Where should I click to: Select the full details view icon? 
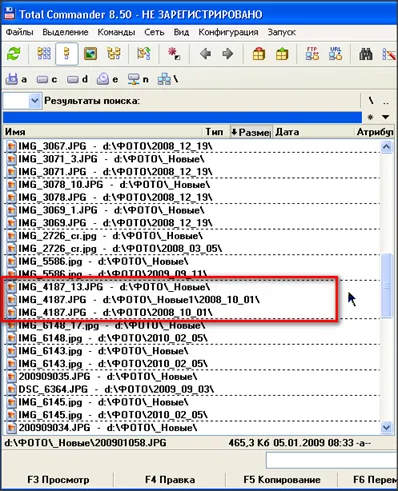pyautogui.click(x=67, y=54)
